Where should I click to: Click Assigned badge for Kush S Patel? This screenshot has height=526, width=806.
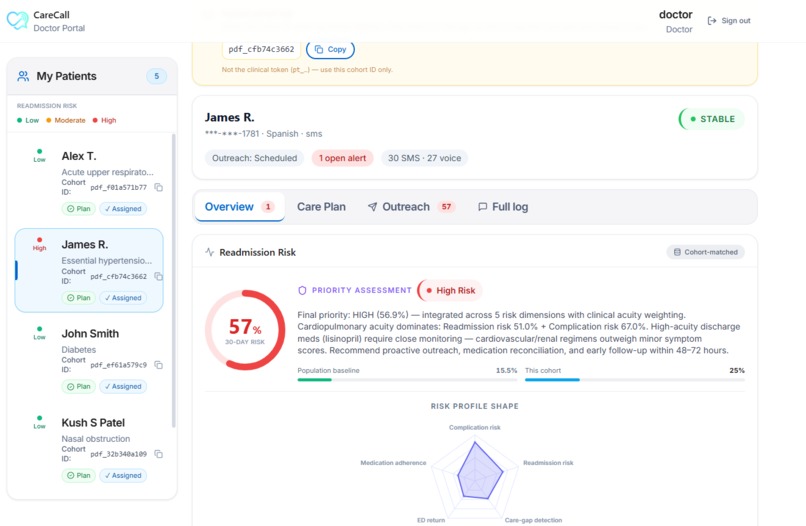click(123, 476)
